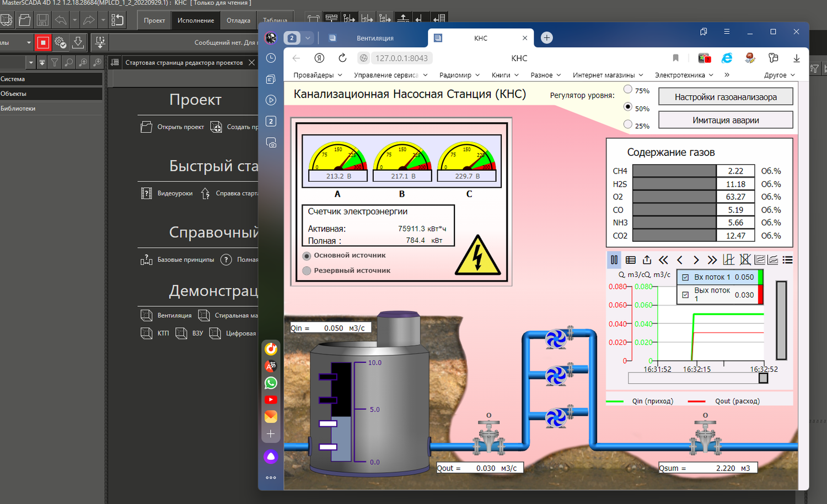Select Резервный источник radio button
The width and height of the screenshot is (827, 504).
coord(307,270)
